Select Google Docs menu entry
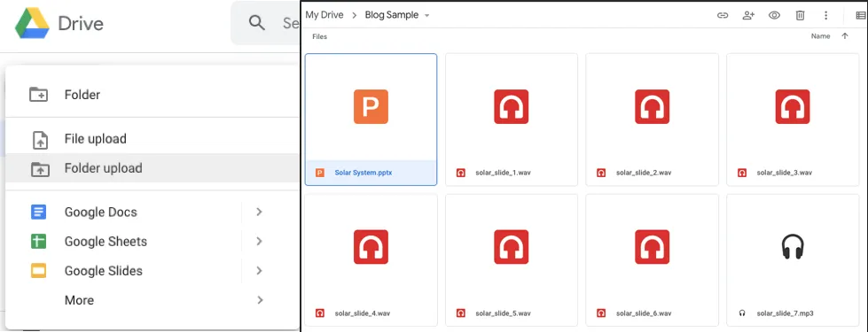 (152, 212)
